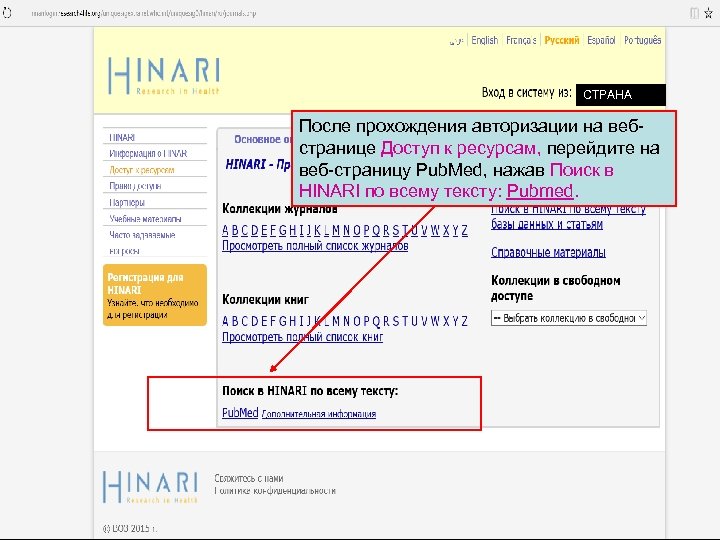720x540 pixels.
Task: Click the browser reload icon
Action: (x=7, y=13)
